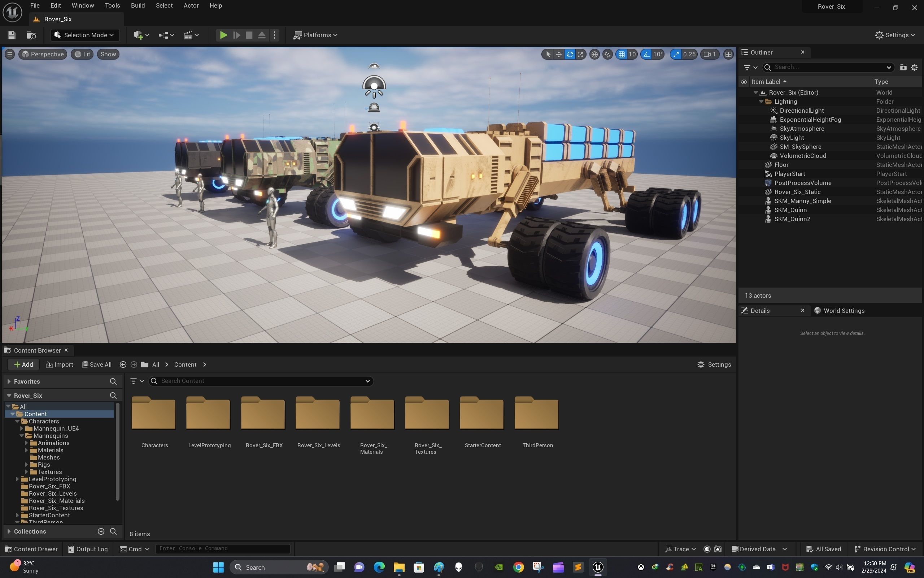Open the Tools menu
The height and width of the screenshot is (578, 924).
click(x=112, y=6)
